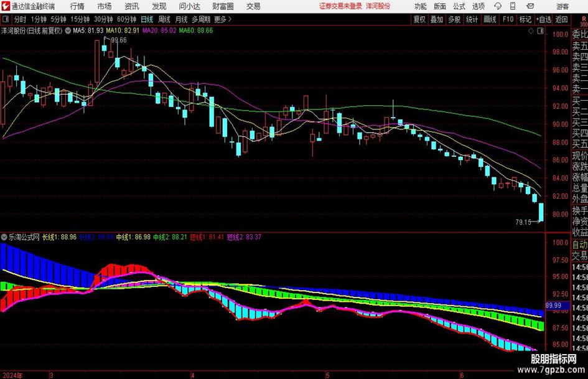Click the MA10: 82.91 indicator label
This screenshot has height=379, width=588.
click(123, 30)
